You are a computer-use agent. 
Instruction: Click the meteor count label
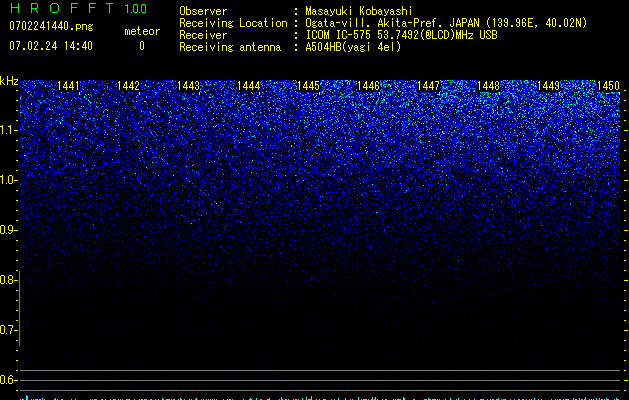pos(142,31)
